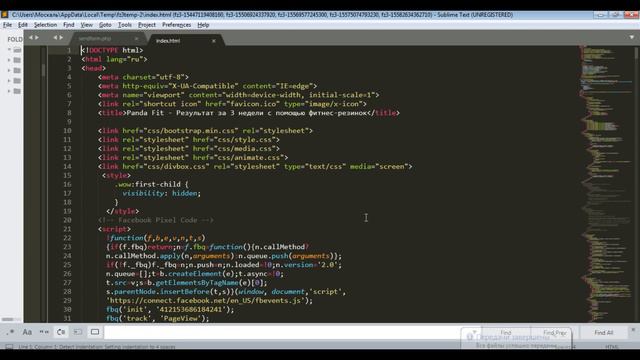Click the Find button
The height and width of the screenshot is (360, 640).
coord(506,333)
